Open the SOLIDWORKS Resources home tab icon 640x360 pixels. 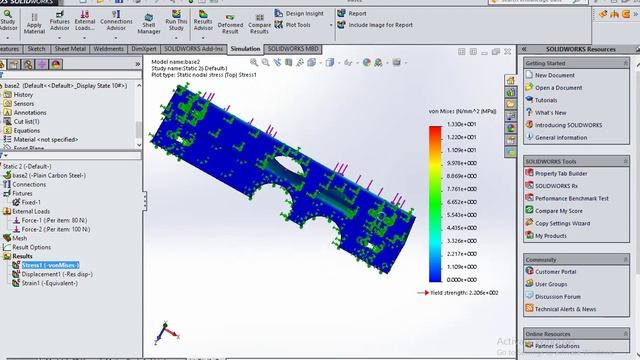pyautogui.click(x=511, y=80)
